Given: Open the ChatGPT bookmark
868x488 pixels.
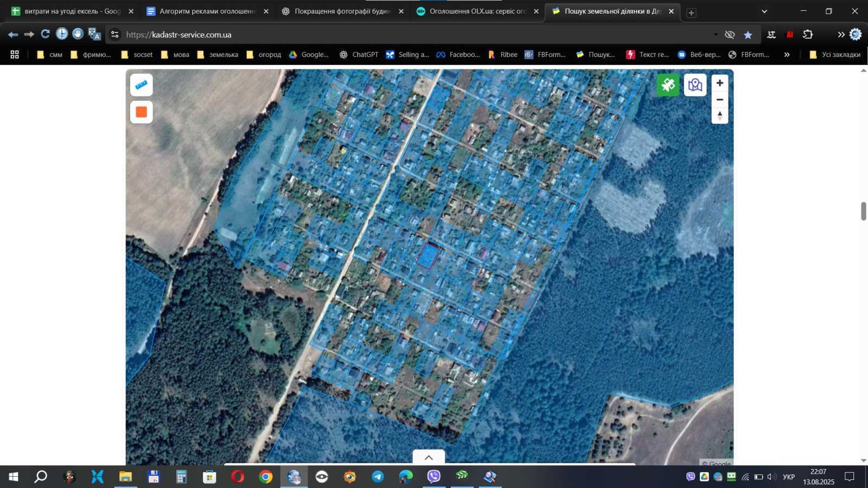Looking at the screenshot, I should tap(359, 55).
